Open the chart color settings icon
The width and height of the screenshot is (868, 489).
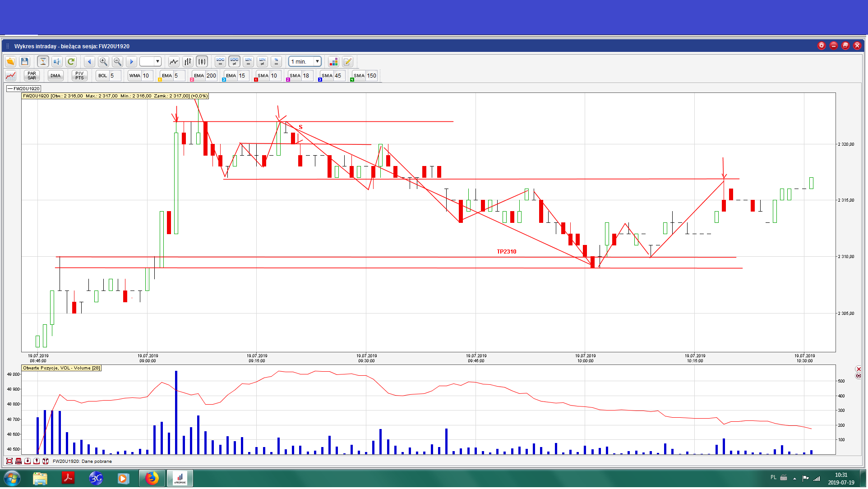333,62
